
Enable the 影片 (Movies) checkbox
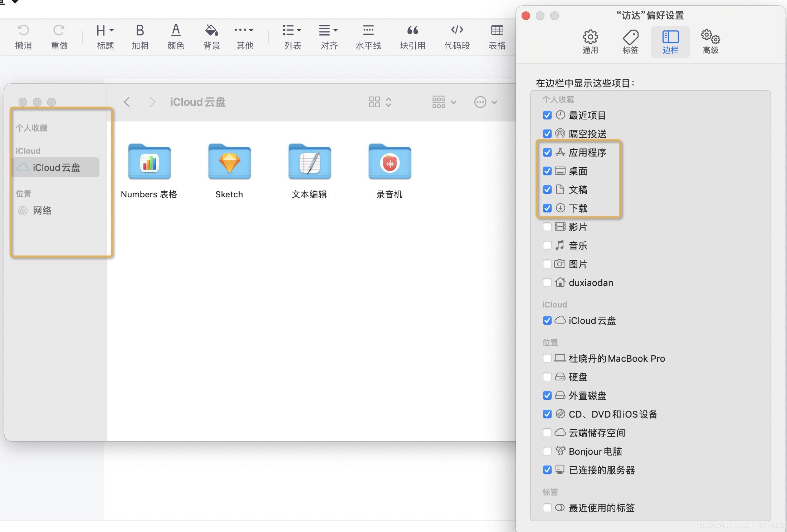coord(547,227)
